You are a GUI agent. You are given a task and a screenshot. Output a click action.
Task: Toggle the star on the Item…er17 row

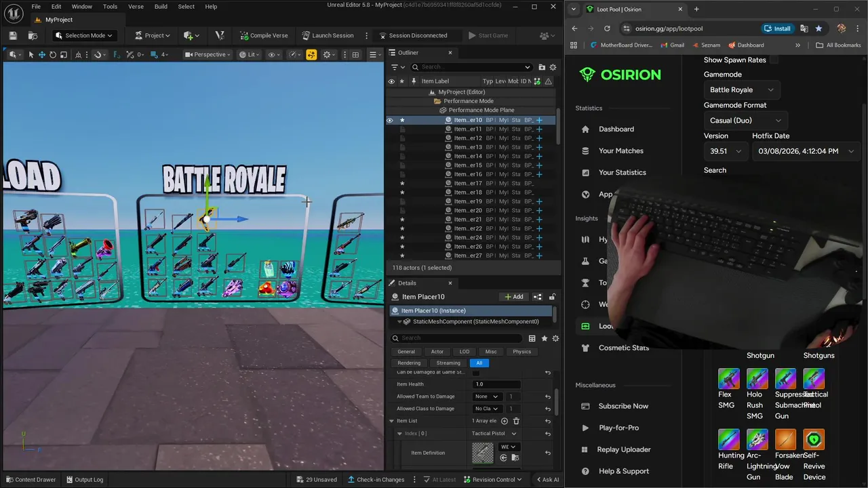tap(402, 183)
